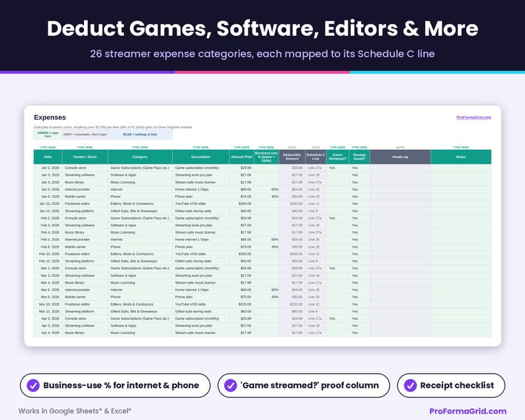Select the 'Streaming tools pro plan' description for Jan 3
The image size is (525, 420).
coord(201,175)
